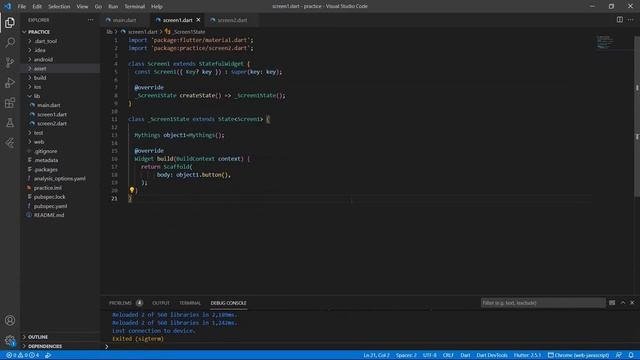Change language mode Dart in status bar
This screenshot has height=360, width=640.
pos(465,355)
